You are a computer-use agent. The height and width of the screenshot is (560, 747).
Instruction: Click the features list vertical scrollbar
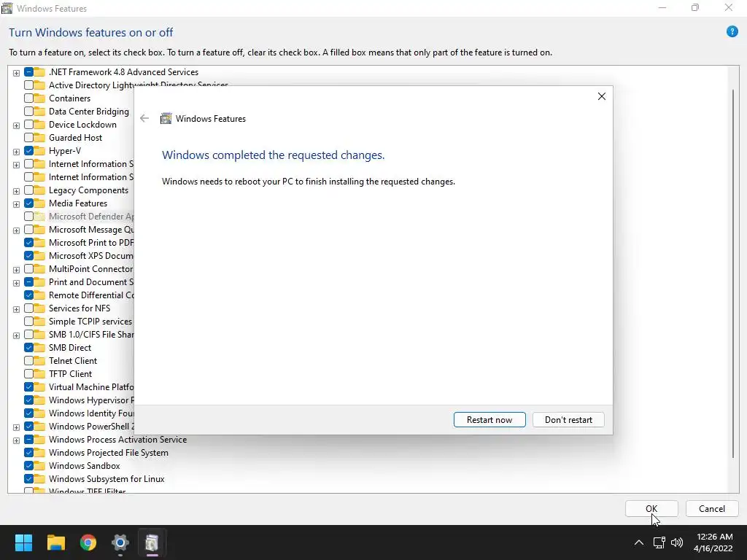coord(732,274)
